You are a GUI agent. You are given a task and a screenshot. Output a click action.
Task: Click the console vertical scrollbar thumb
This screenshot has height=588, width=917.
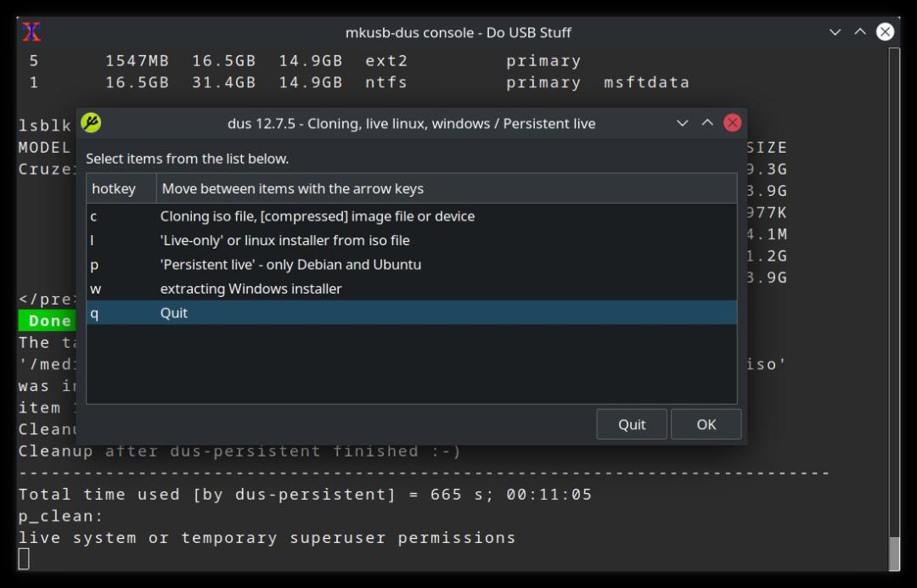(x=894, y=553)
